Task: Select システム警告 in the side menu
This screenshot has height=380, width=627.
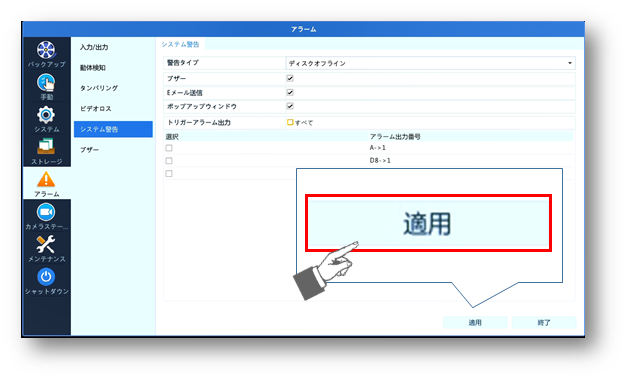Action: (113, 129)
